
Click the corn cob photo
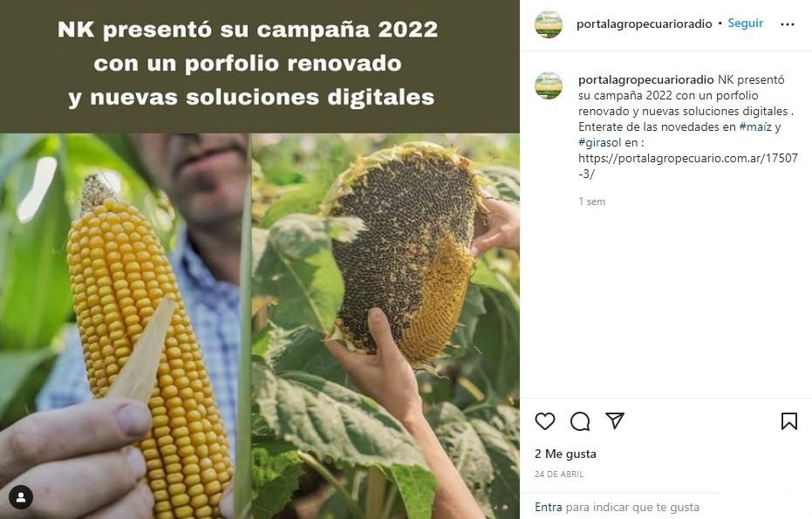point(126,326)
